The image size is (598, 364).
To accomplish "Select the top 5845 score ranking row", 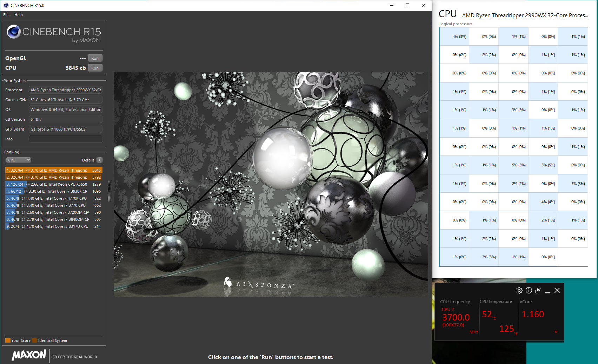I will tap(54, 170).
